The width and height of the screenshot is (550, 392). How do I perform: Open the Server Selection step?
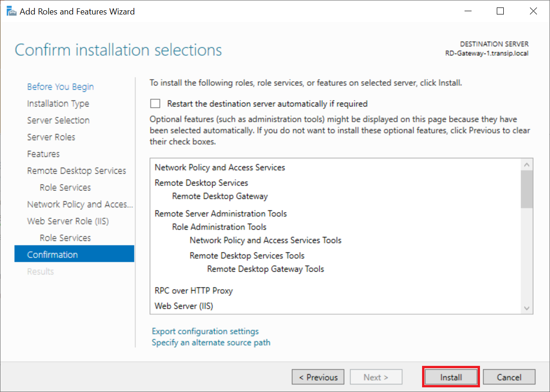pos(58,120)
